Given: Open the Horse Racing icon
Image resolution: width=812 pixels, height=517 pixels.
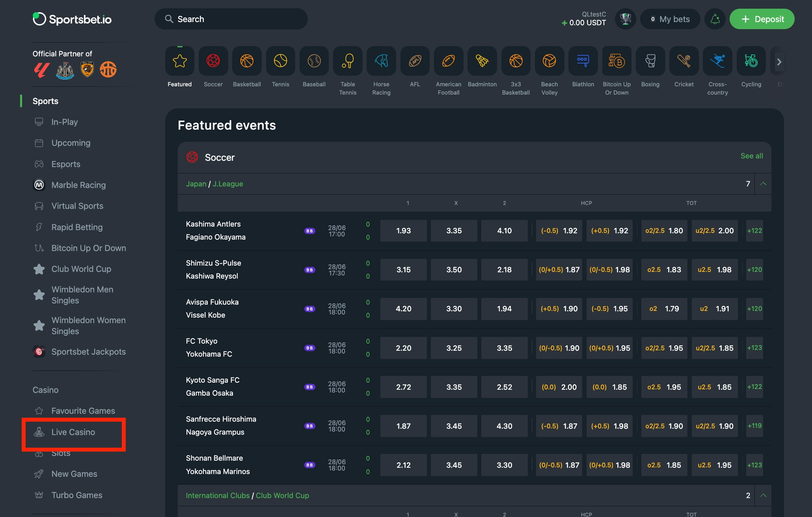Looking at the screenshot, I should [381, 61].
